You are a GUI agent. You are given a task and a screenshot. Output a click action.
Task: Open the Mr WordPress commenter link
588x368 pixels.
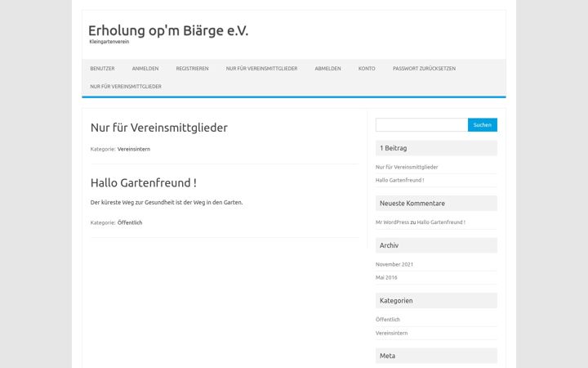pos(392,222)
